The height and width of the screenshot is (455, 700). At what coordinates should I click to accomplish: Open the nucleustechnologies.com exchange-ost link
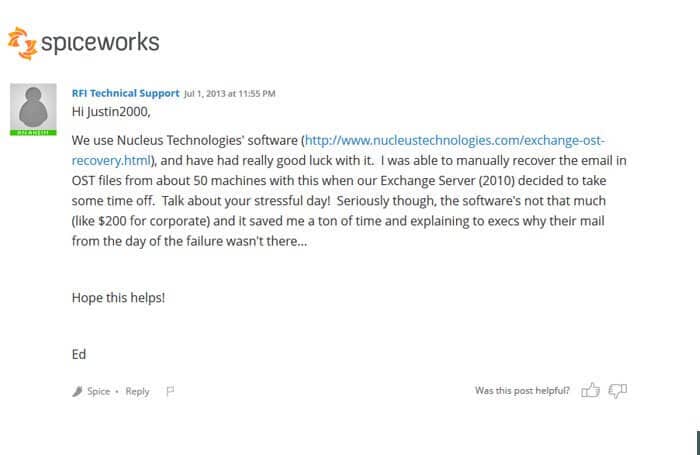[454, 140]
